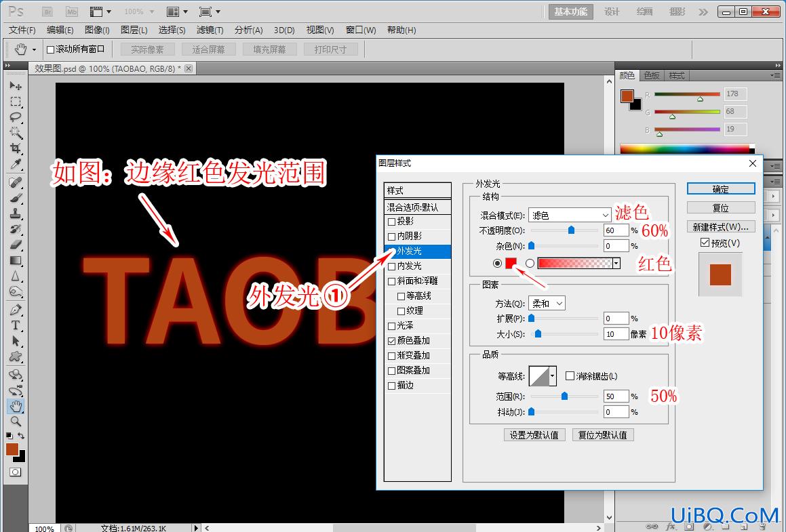
Task: Select the Path Selection tool
Action: [x=16, y=341]
